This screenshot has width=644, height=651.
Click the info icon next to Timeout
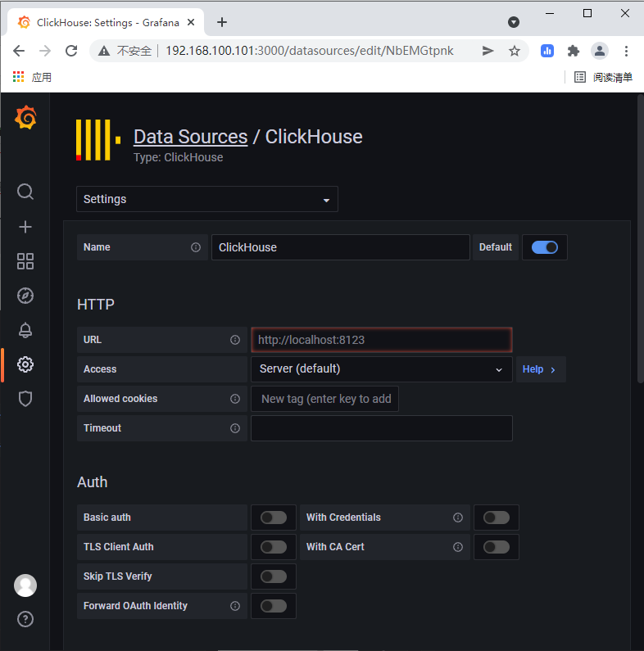click(x=235, y=428)
